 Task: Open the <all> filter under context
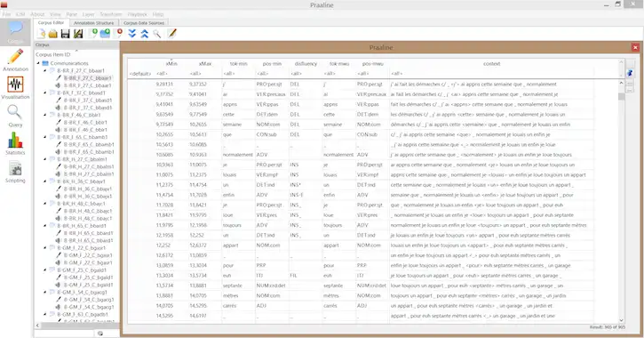pyautogui.click(x=491, y=74)
